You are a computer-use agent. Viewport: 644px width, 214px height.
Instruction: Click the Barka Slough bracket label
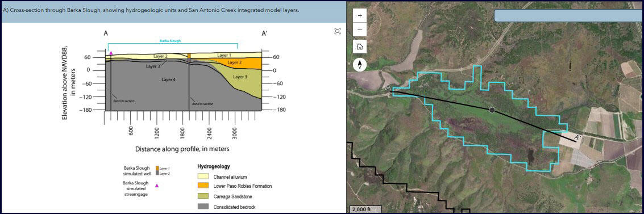pos(171,41)
